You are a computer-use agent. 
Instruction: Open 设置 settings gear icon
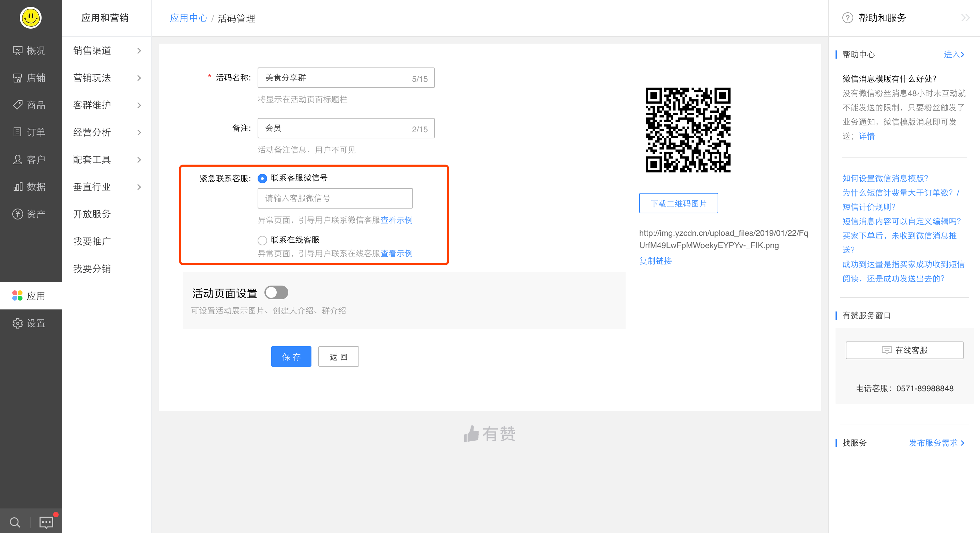point(17,323)
